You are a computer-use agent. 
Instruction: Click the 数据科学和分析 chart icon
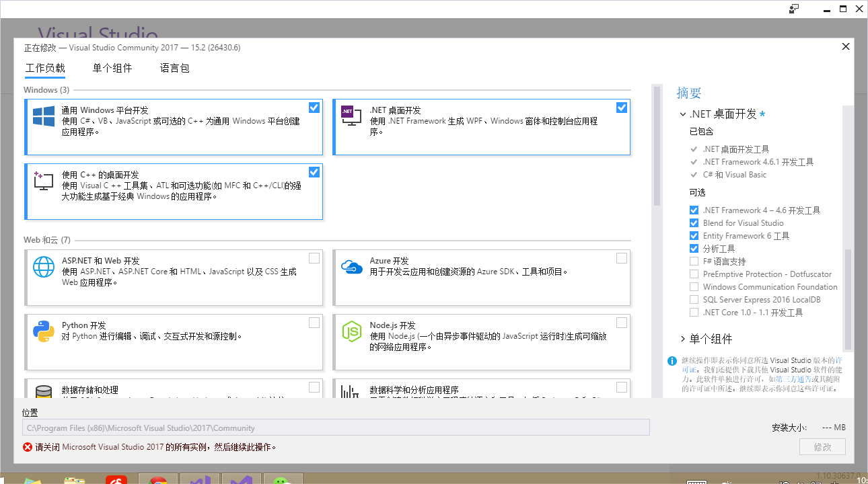(350, 392)
